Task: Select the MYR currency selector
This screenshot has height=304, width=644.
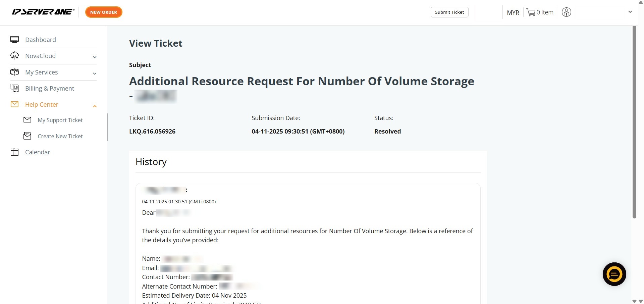Action: [513, 12]
